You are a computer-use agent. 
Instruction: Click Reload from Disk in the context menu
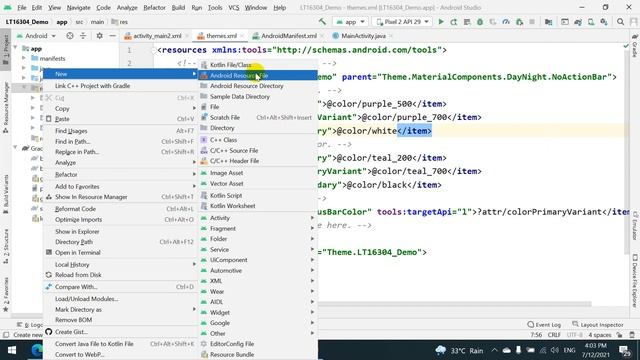point(120,275)
